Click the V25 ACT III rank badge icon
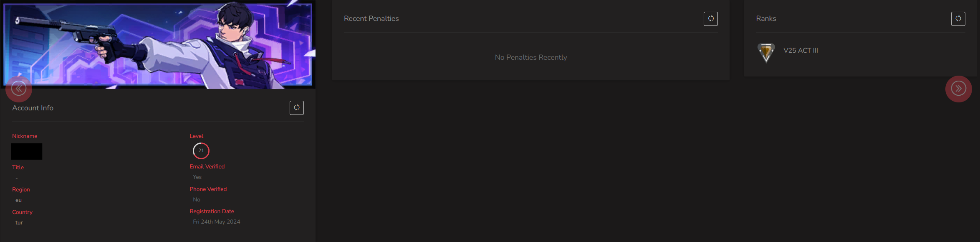 [766, 53]
